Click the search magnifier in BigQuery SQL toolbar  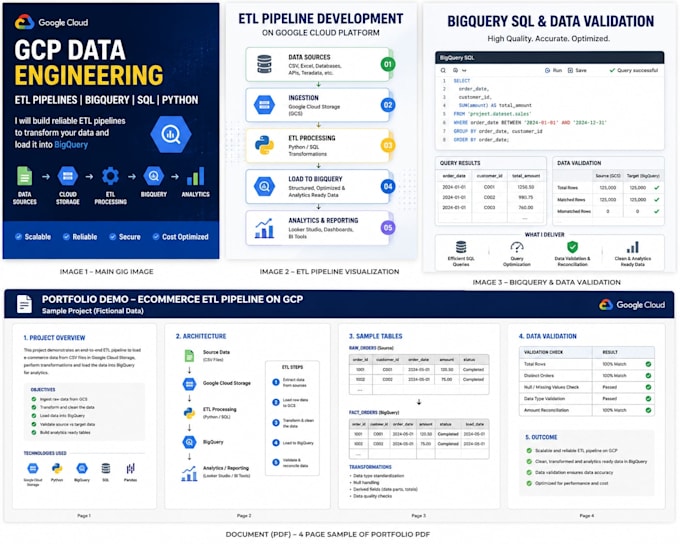443,70
